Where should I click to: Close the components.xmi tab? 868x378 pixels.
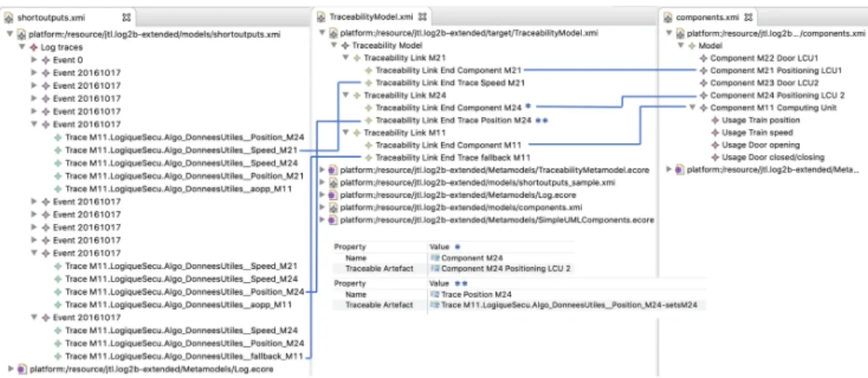point(747,17)
